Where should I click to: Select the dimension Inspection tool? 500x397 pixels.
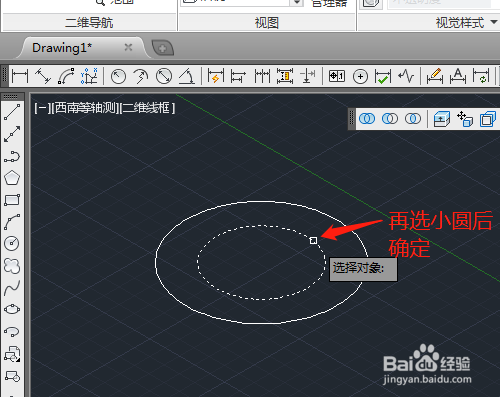coord(383,76)
